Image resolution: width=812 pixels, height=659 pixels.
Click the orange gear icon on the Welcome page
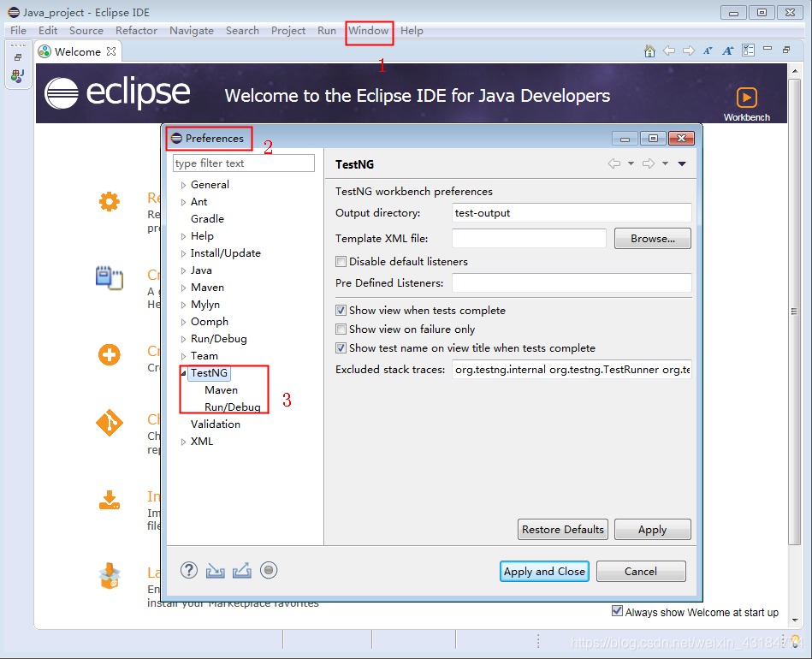tap(110, 201)
